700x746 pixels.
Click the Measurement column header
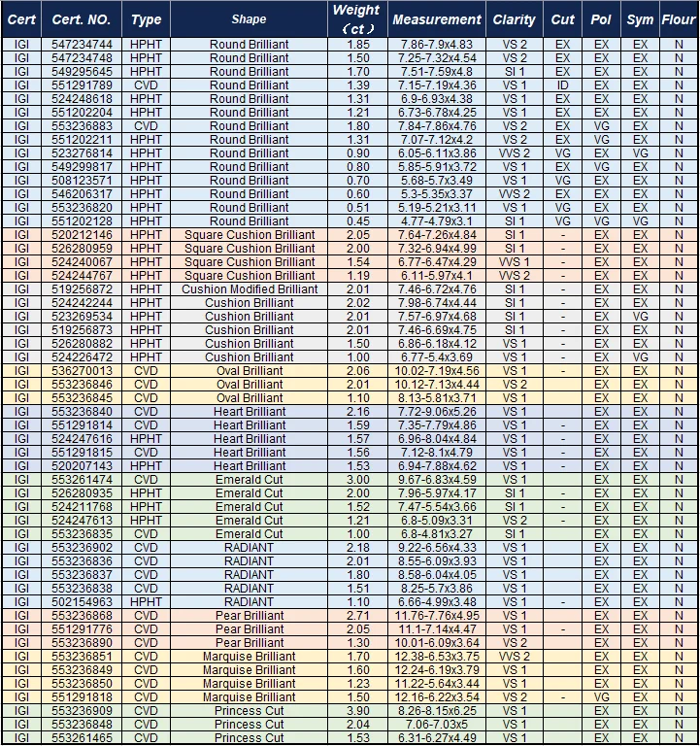tap(437, 19)
